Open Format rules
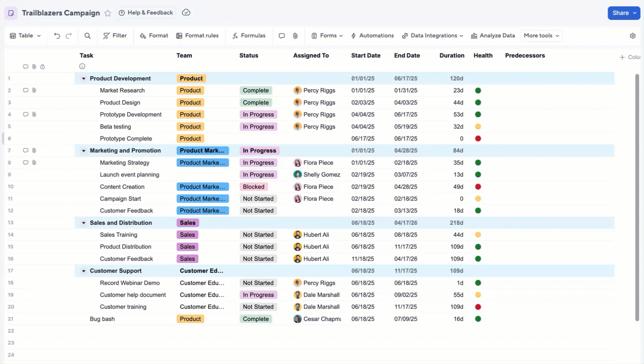Viewport: 644px width, 364px height. coord(198,35)
